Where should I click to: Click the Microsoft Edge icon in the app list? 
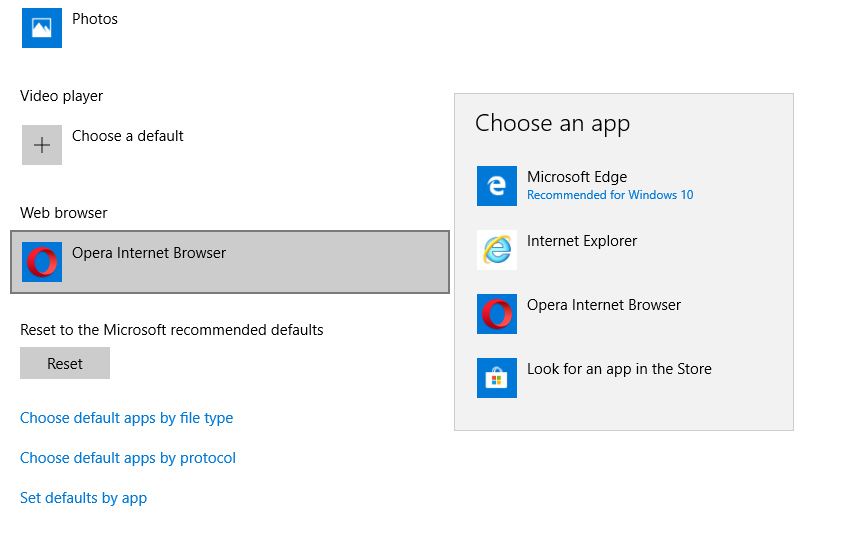pos(497,186)
